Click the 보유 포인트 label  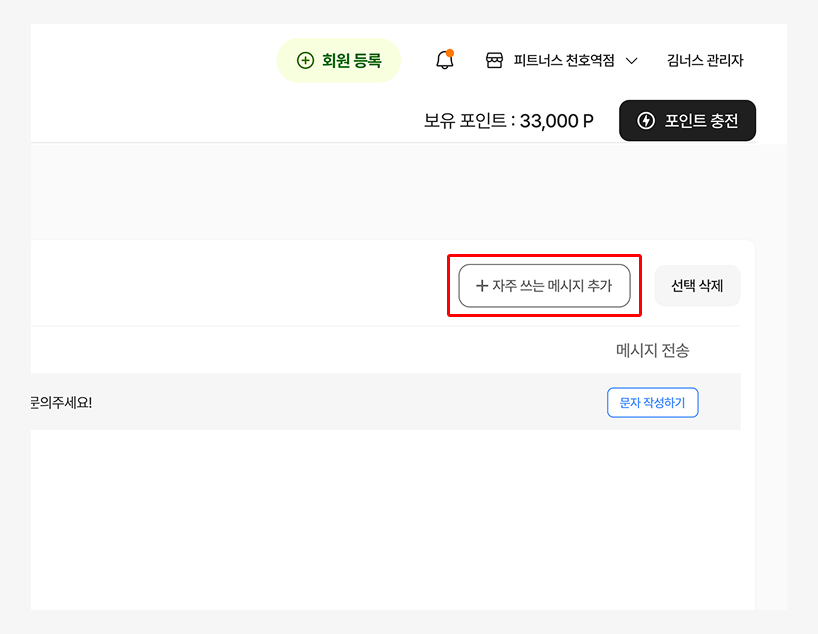click(x=465, y=121)
